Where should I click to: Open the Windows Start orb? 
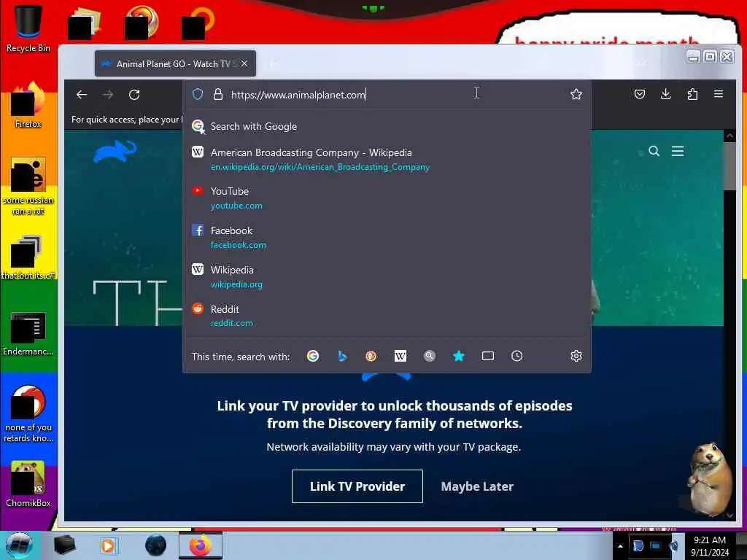[19, 545]
